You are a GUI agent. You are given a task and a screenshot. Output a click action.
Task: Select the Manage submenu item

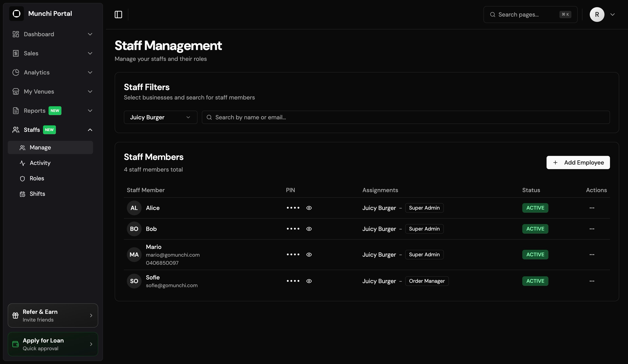[x=50, y=147]
